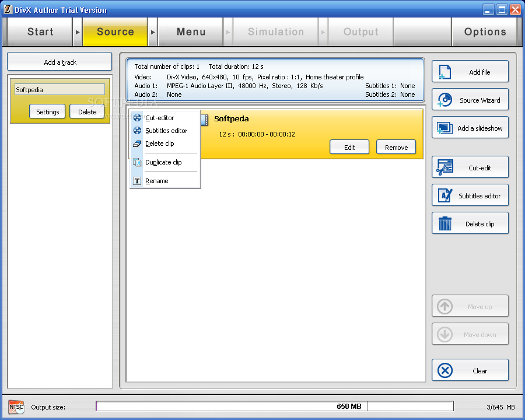525x420 pixels.
Task: Click the Cut-edit button label
Action: [x=480, y=168]
